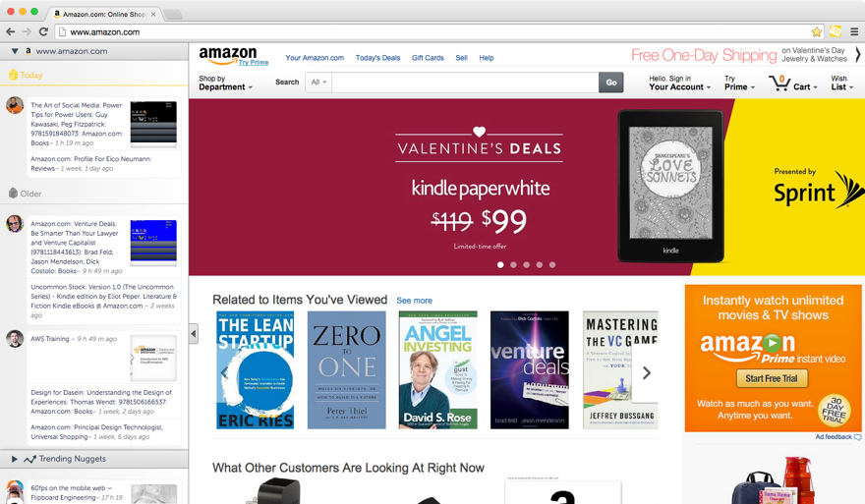Click in the Amazon search input field

pyautogui.click(x=465, y=83)
